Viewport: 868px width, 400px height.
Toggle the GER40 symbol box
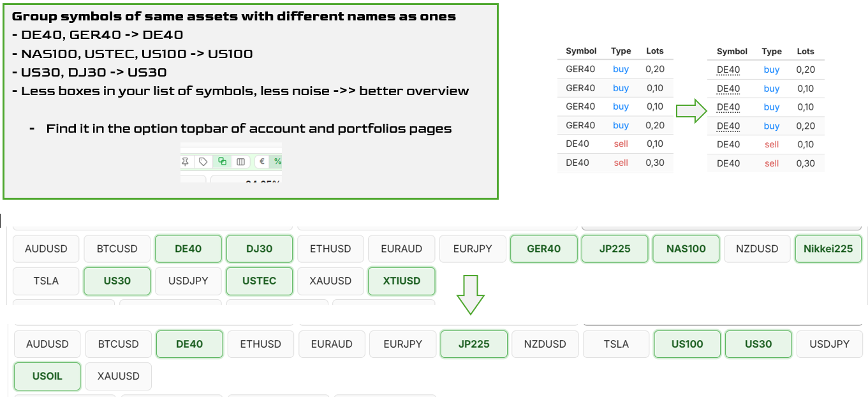point(544,249)
